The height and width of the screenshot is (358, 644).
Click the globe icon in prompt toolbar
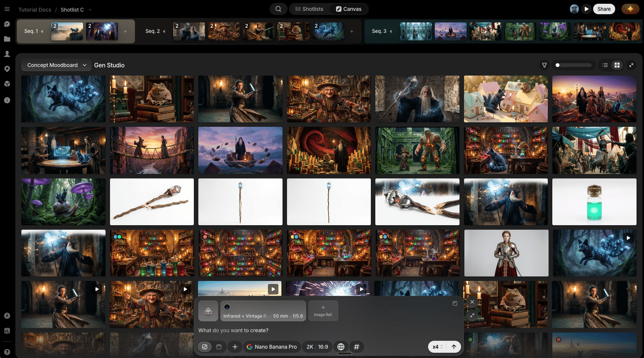pos(341,347)
